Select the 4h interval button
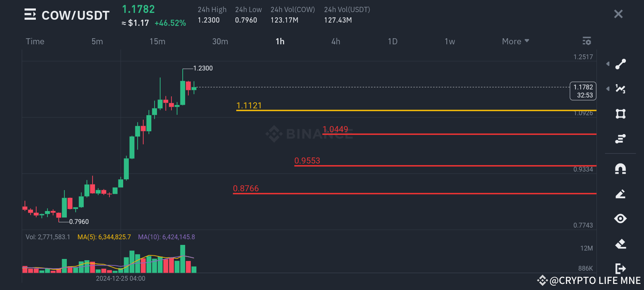644x290 pixels. point(336,41)
